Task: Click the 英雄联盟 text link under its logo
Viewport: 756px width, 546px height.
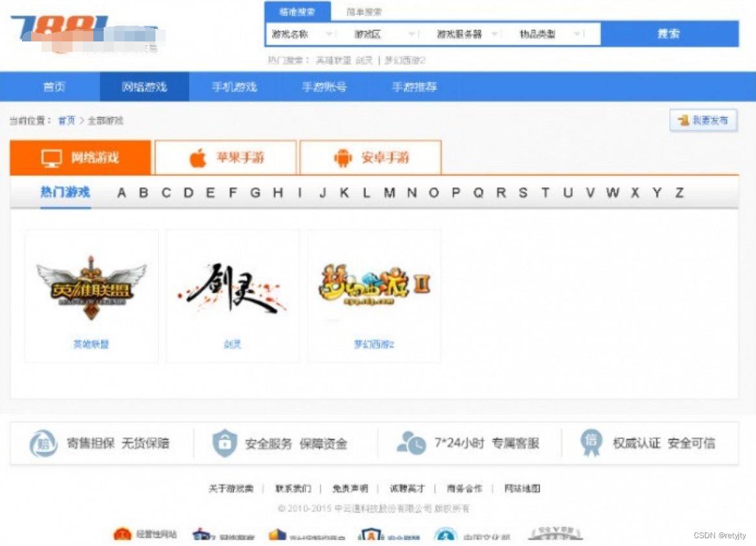Action: (91, 344)
